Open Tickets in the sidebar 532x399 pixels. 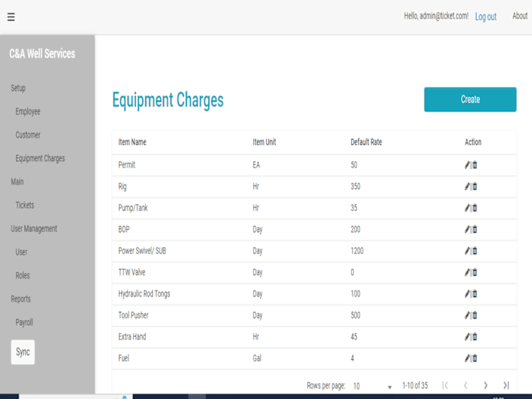[25, 205]
